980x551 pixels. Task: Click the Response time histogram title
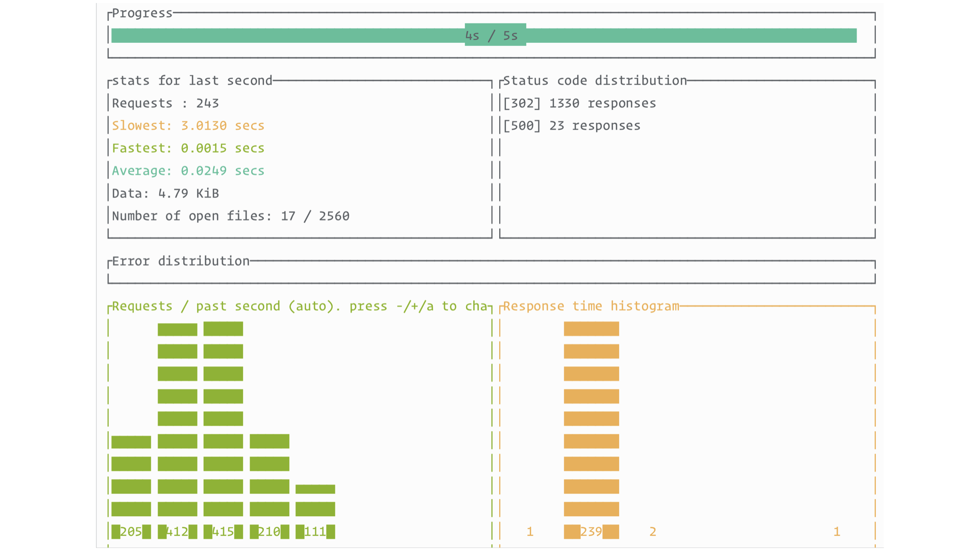pos(591,306)
